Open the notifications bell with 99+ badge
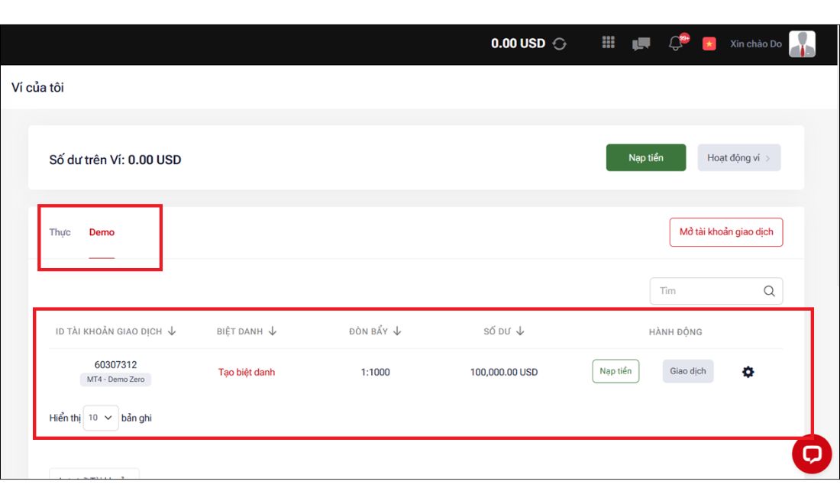840x504 pixels. 677,42
